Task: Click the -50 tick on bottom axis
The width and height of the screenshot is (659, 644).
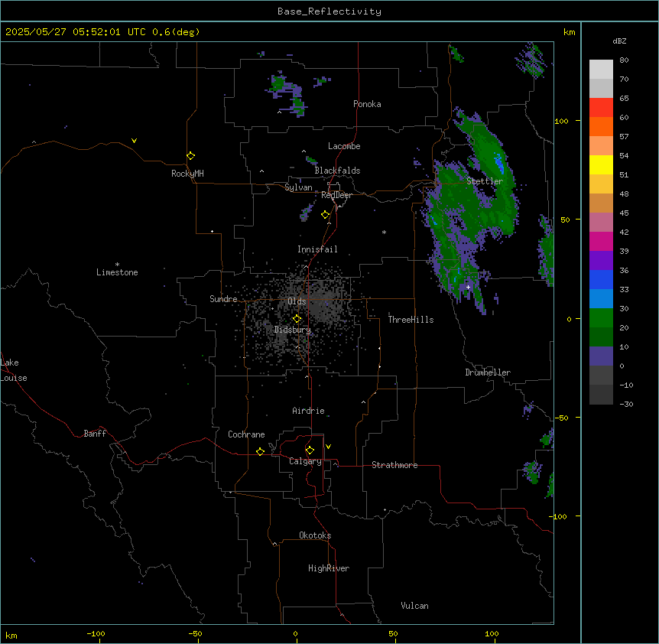Action: (195, 633)
